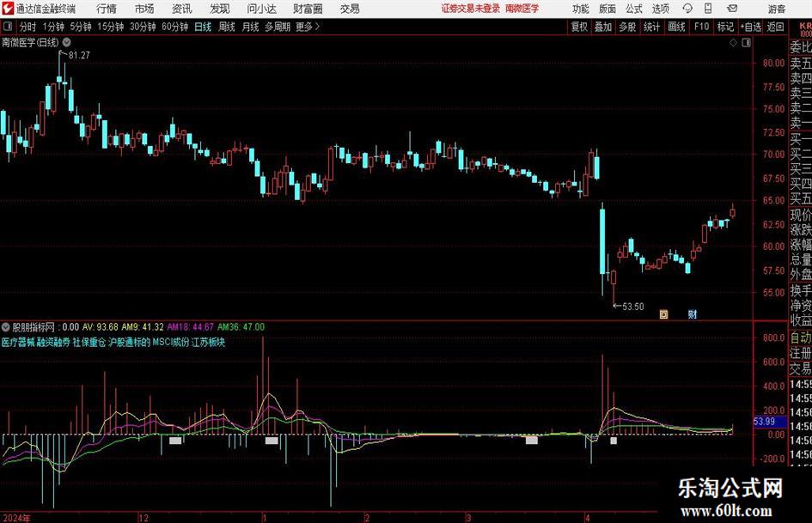Viewport: 812px width, 523px height.
Task: Open the 公式 menu
Action: pyautogui.click(x=633, y=9)
